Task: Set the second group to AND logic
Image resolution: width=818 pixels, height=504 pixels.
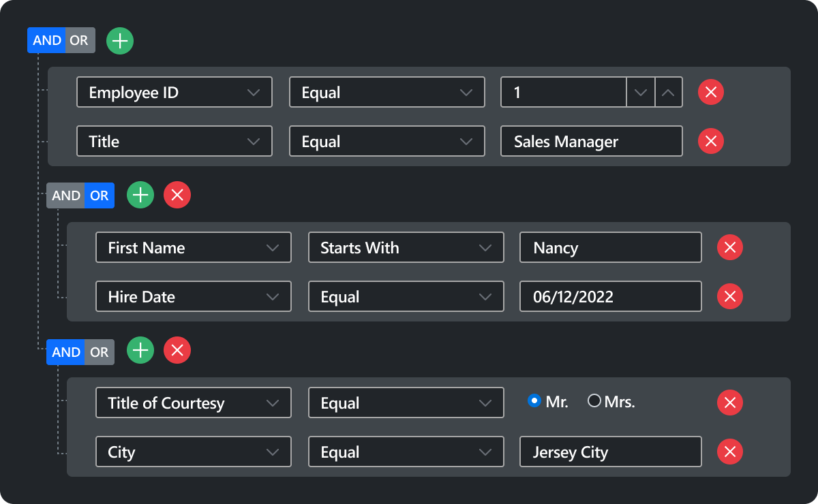Action: (64, 195)
